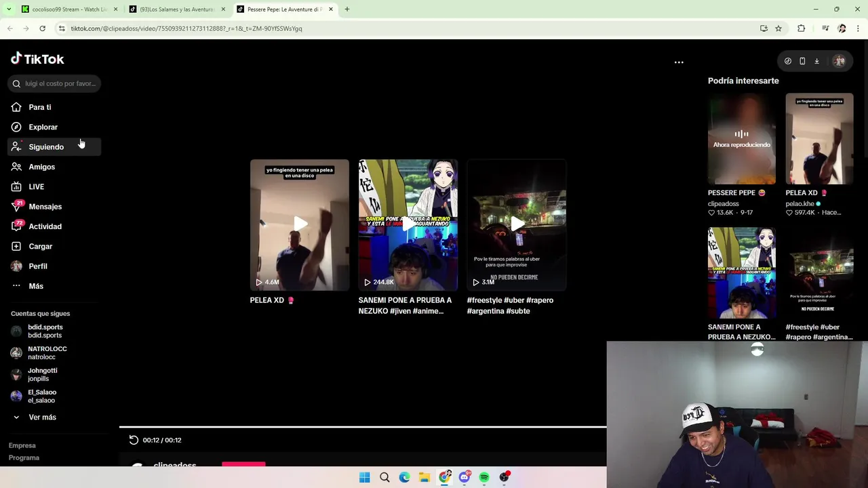Open File Explorer from the taskbar
The width and height of the screenshot is (868, 488).
[x=425, y=477]
